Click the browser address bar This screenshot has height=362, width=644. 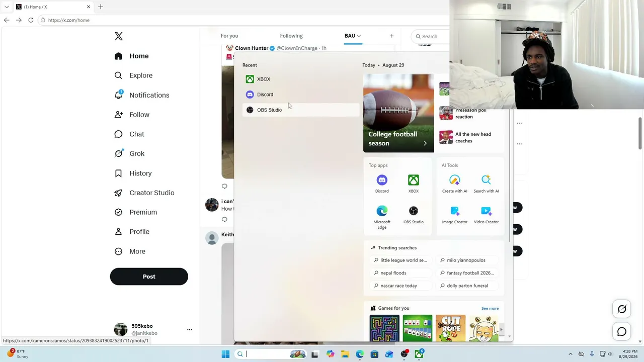point(244,20)
